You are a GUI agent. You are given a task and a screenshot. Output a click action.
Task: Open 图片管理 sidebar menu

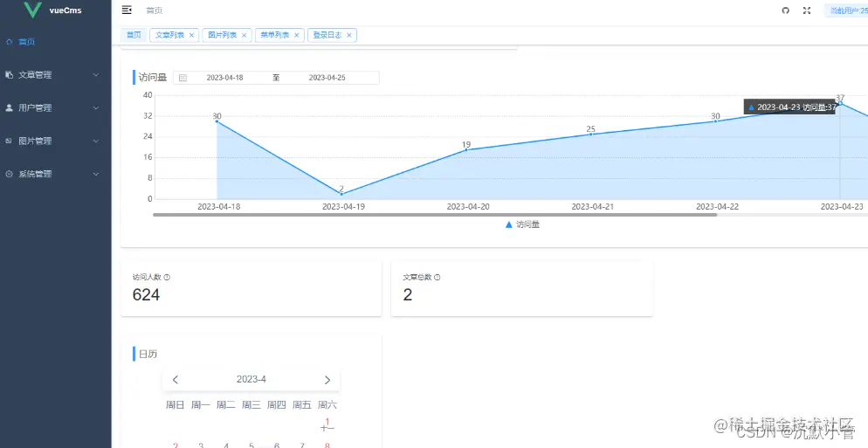[x=55, y=141]
